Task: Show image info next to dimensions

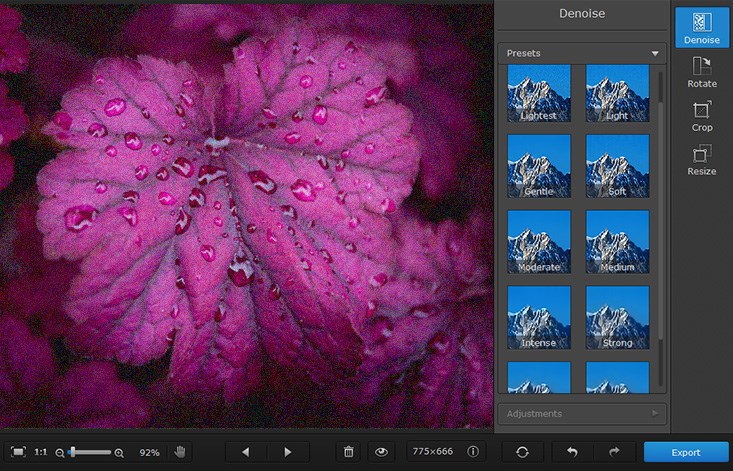Action: (473, 452)
